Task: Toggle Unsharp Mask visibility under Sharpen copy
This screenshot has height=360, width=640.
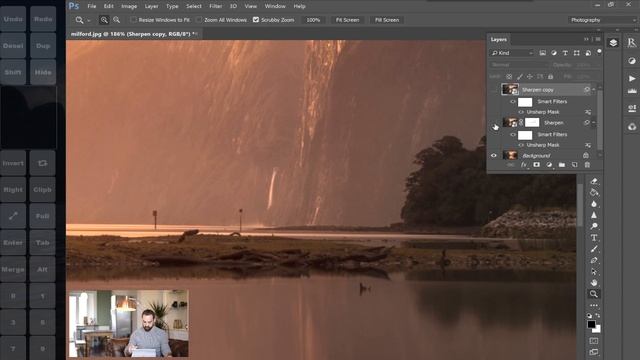Action: point(521,112)
